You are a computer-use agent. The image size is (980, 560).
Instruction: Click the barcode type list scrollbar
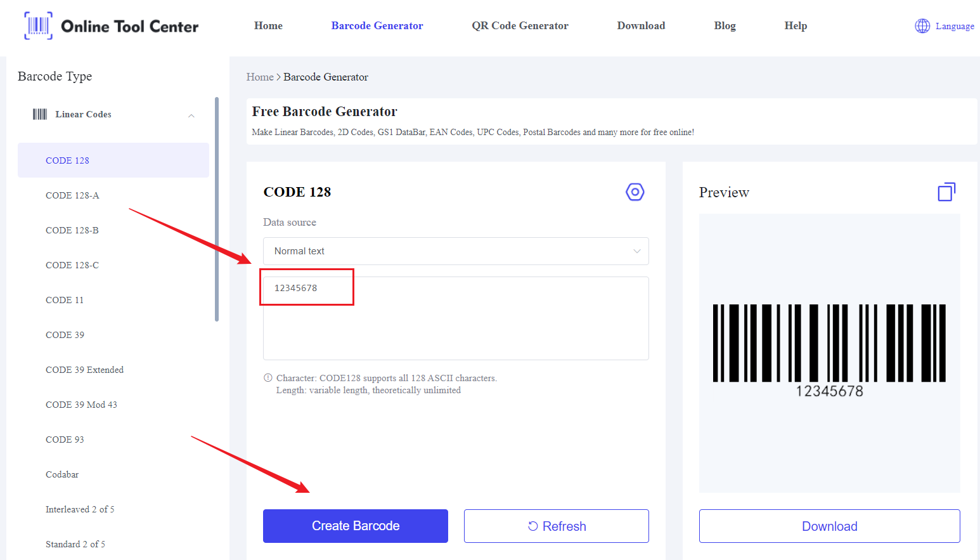[217, 209]
